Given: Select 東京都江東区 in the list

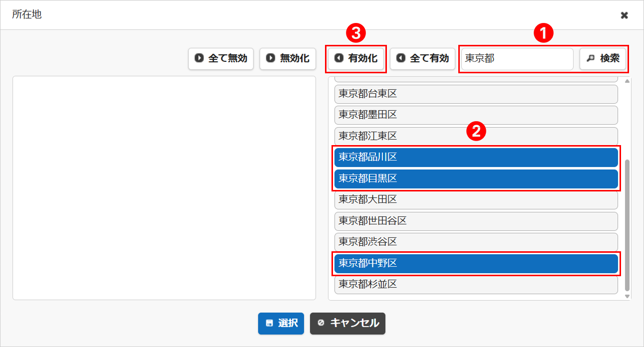Looking at the screenshot, I should pyautogui.click(x=476, y=136).
